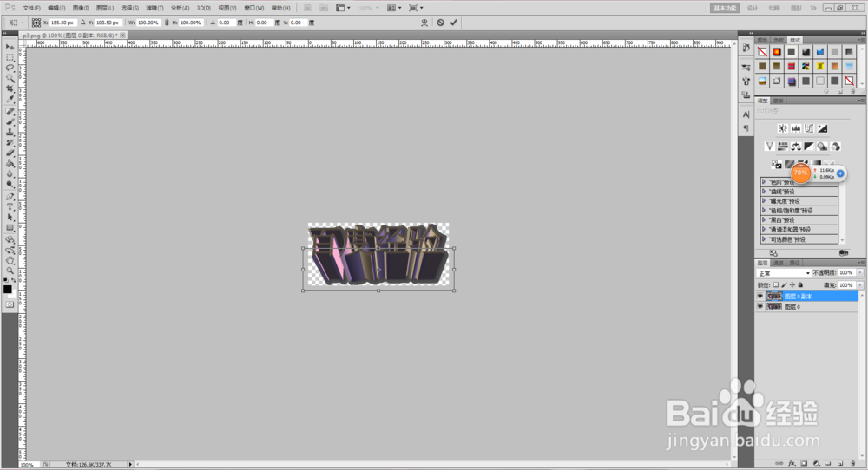Open the 文件(F) menu

tap(31, 9)
